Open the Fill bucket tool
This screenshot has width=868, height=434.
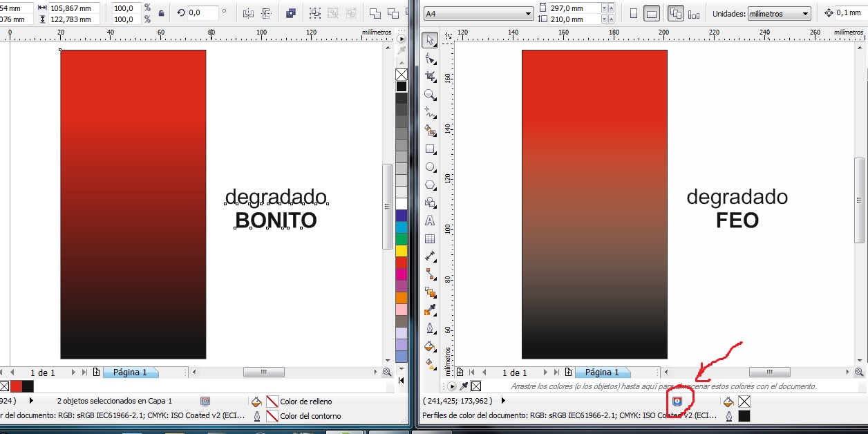pyautogui.click(x=430, y=346)
